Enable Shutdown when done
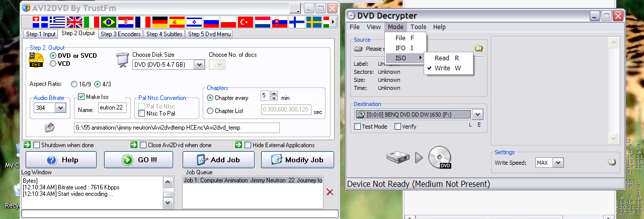 [36, 145]
